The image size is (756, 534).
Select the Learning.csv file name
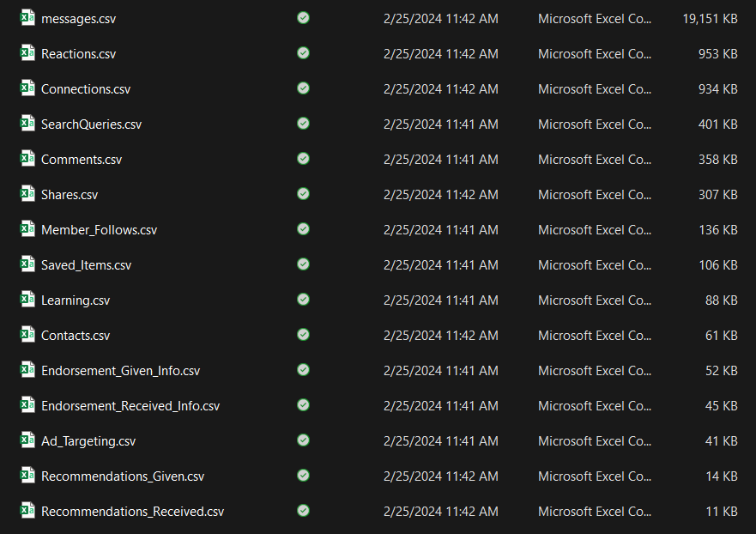click(x=76, y=300)
